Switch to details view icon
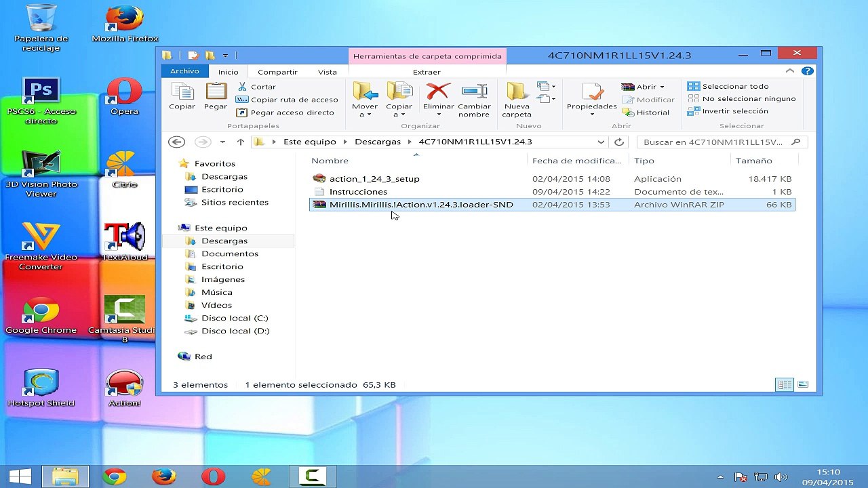 coord(785,384)
